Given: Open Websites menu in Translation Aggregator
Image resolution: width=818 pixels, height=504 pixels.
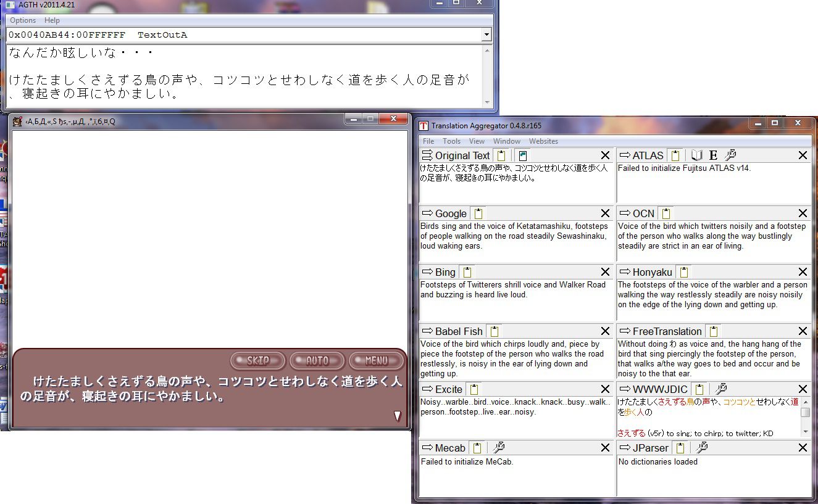Looking at the screenshot, I should coord(543,141).
